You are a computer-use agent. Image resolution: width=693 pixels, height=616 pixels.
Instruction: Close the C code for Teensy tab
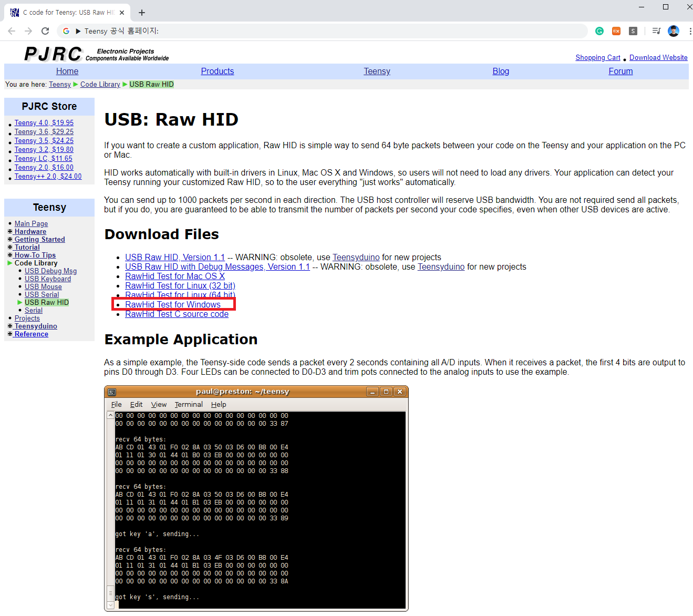pos(122,12)
